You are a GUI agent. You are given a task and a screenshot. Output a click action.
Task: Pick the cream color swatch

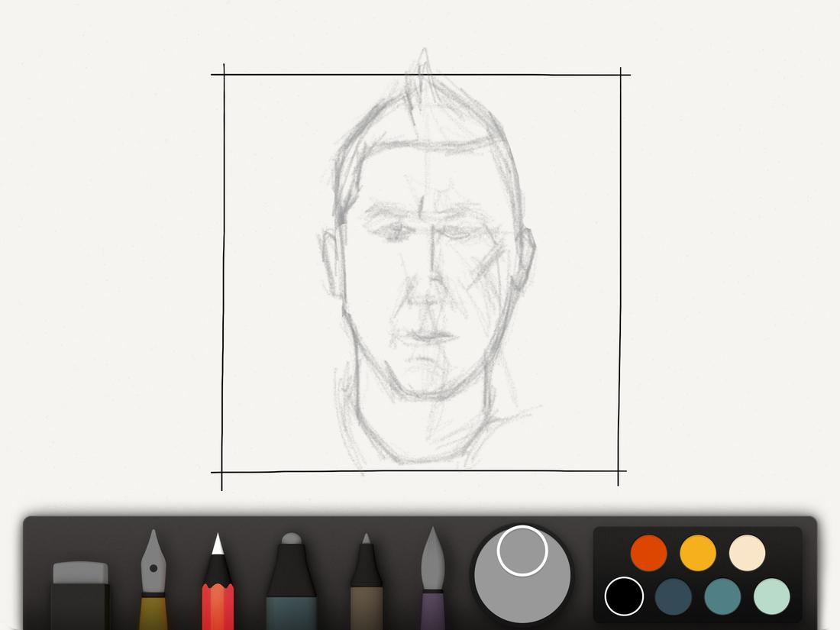746,551
